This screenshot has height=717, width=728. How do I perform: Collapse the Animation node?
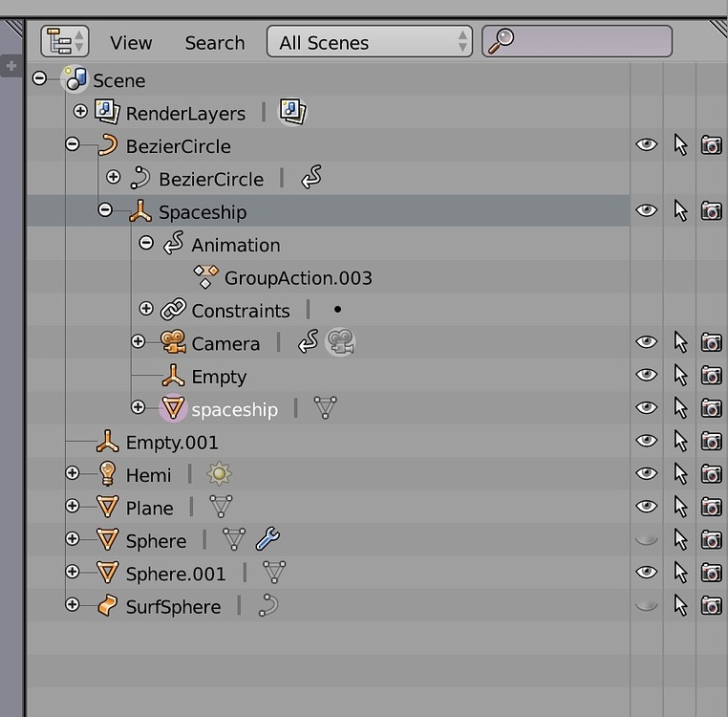point(146,243)
